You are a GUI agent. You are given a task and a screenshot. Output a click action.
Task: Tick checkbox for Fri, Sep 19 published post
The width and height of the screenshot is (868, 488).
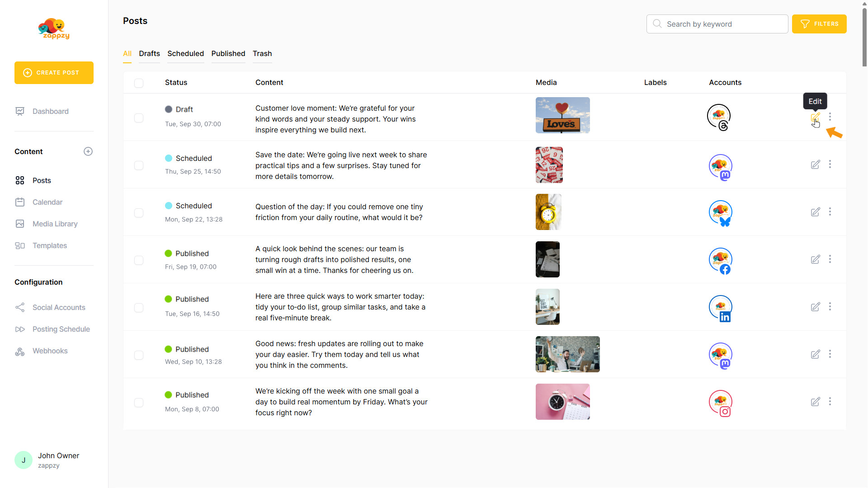click(139, 260)
